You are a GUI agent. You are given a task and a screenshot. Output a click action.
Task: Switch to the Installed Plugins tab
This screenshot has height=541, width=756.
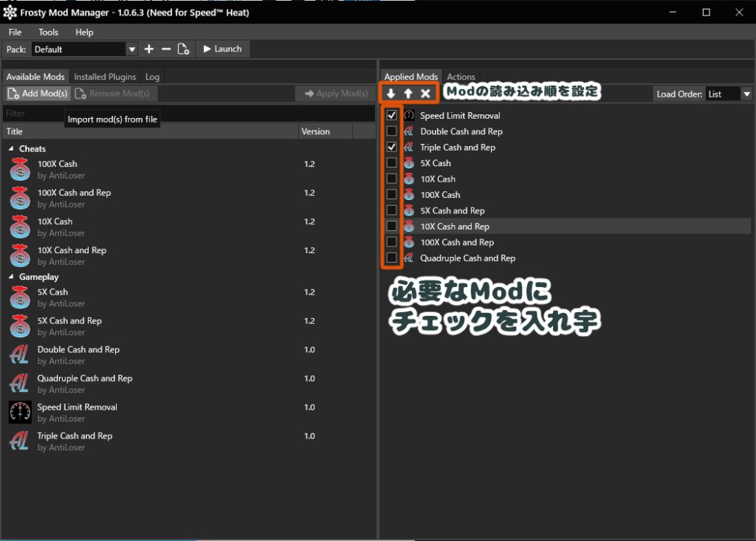(105, 77)
